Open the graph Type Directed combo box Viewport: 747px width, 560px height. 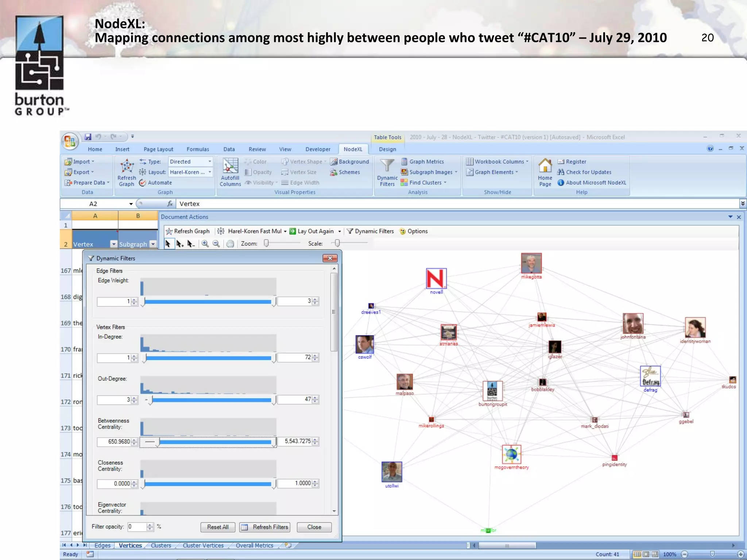[x=190, y=162]
